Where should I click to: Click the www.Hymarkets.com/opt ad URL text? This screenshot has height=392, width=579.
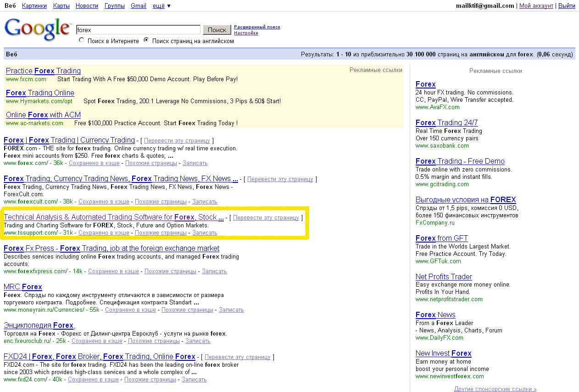[39, 101]
